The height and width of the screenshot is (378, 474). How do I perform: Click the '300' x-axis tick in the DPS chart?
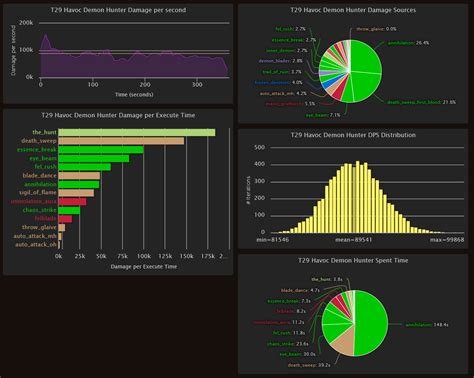197,85
